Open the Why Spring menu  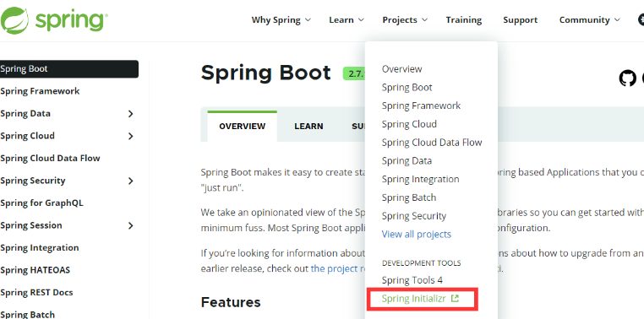click(x=281, y=19)
